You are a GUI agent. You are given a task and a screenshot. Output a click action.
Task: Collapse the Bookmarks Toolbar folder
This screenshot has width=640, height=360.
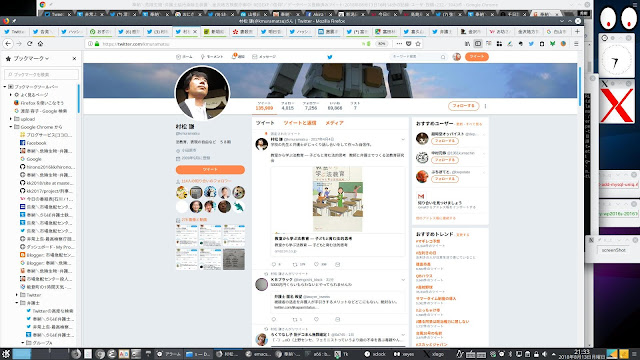[4, 87]
